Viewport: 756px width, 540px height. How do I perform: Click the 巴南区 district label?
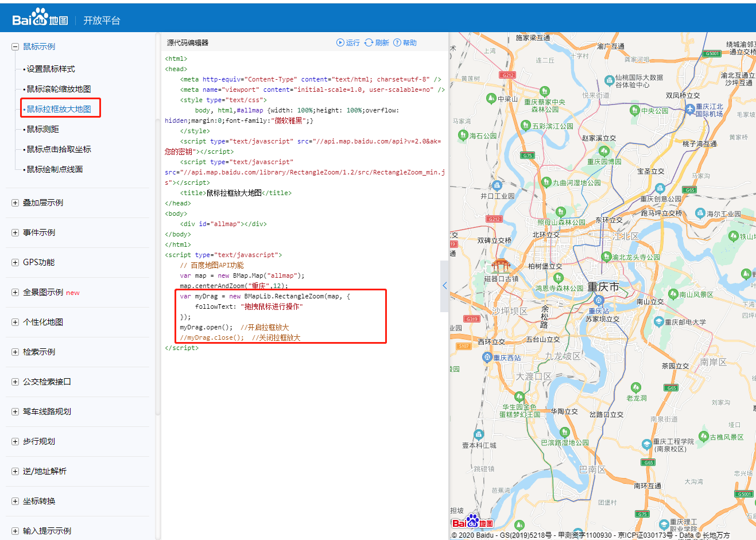click(592, 469)
